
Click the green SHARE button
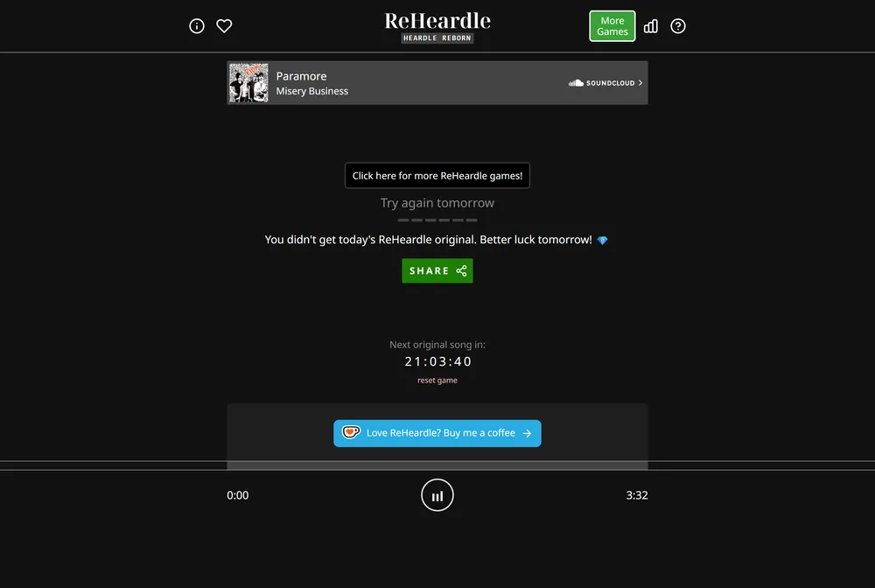437,270
